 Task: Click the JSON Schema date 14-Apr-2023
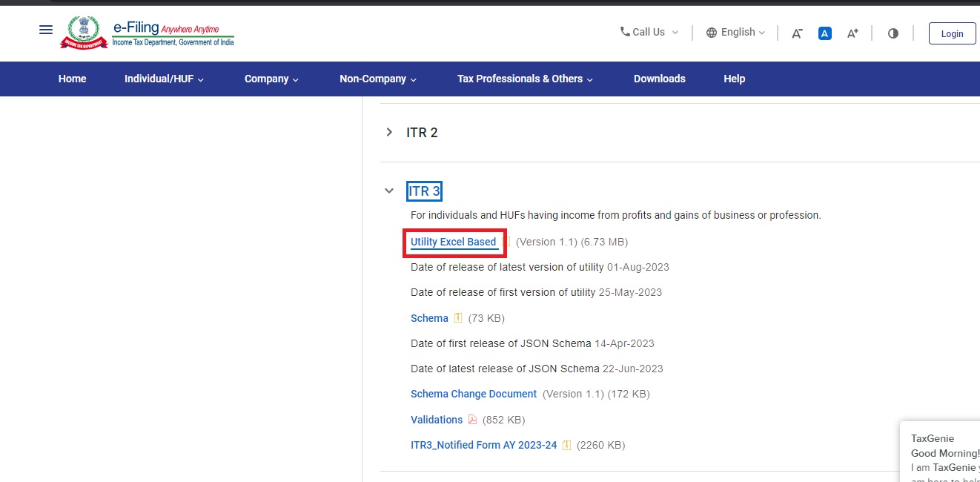tap(624, 343)
